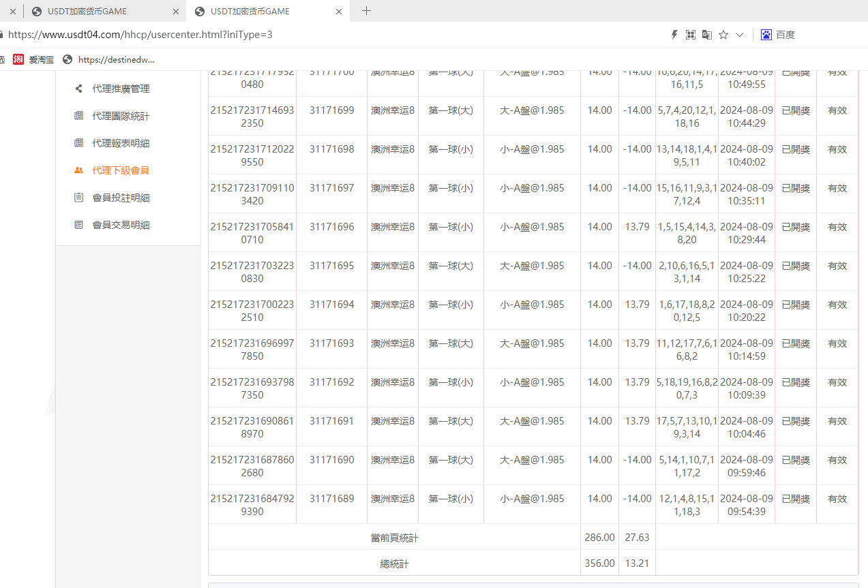Open a new tab with plus button
868x588 pixels.
[366, 11]
